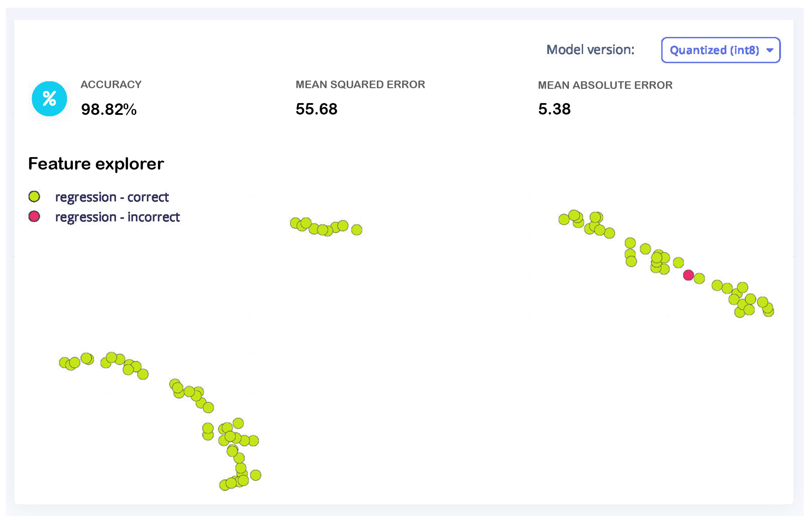Toggle the regression - incorrect legend label
812x525 pixels.
pos(117,217)
